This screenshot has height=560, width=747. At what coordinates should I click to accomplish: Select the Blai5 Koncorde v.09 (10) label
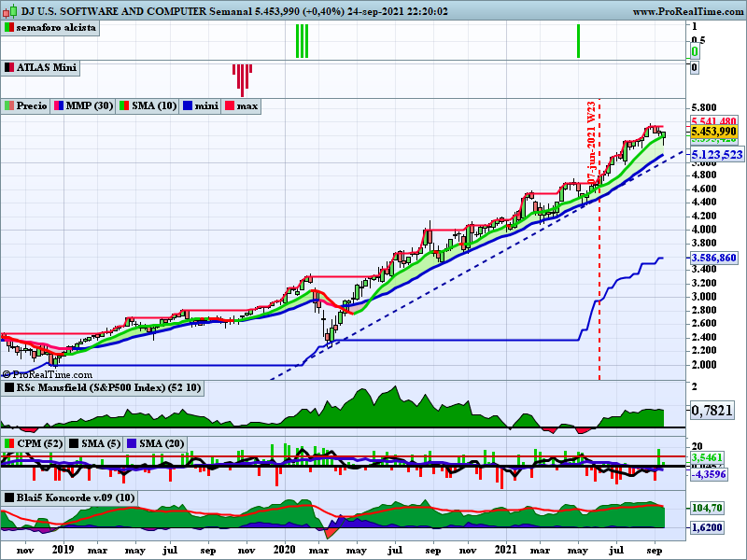[76, 498]
